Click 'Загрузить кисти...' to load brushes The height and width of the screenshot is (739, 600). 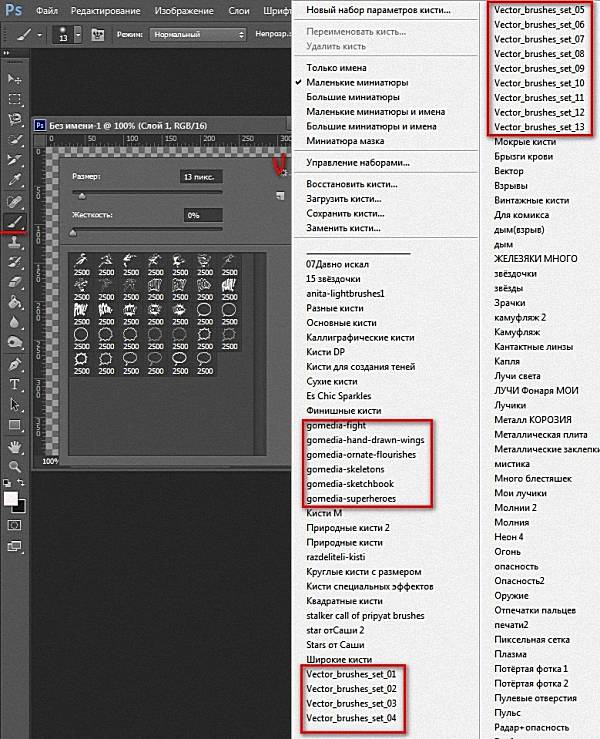346,198
